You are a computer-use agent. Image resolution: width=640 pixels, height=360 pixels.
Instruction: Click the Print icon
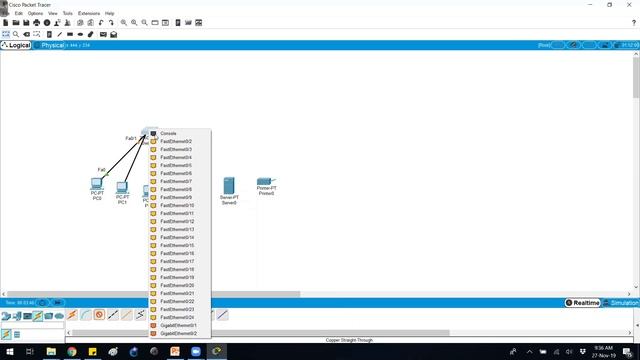pos(37,23)
